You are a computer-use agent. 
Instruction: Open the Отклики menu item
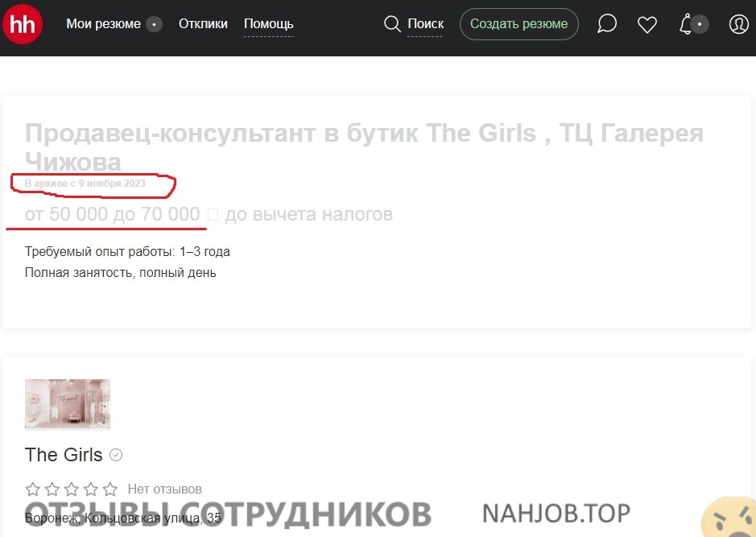click(203, 23)
